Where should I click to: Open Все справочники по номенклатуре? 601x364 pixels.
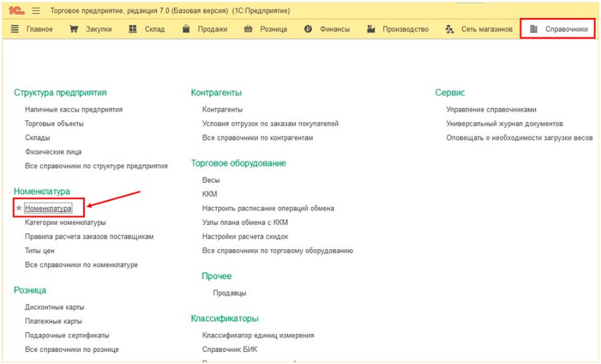81,265
